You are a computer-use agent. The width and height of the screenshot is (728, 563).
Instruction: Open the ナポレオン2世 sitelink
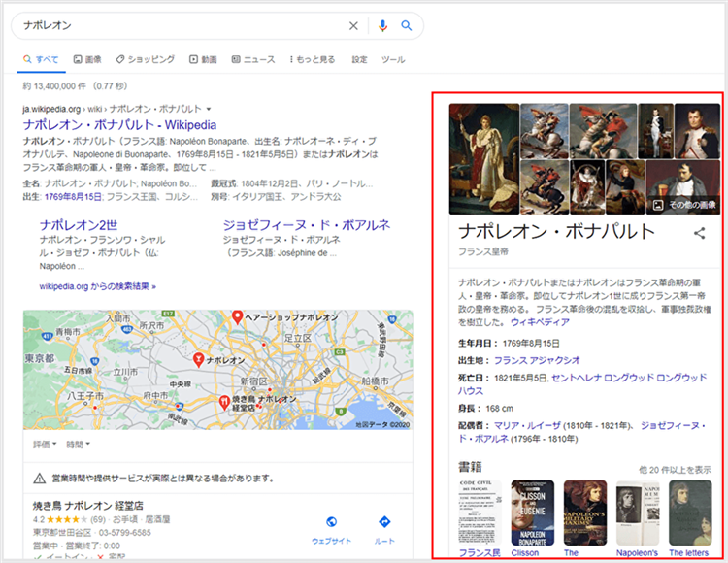coord(79,225)
